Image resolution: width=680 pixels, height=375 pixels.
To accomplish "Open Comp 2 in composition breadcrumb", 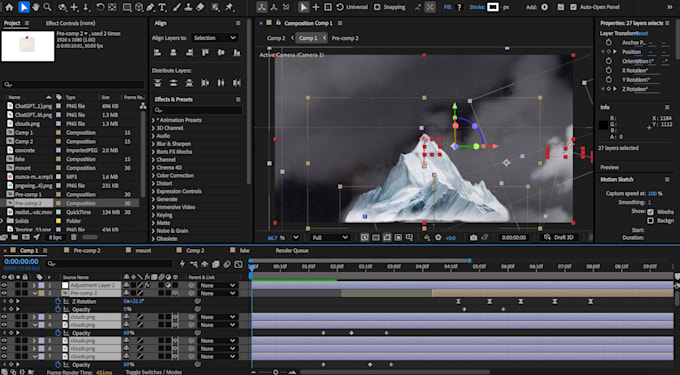I will 276,38.
